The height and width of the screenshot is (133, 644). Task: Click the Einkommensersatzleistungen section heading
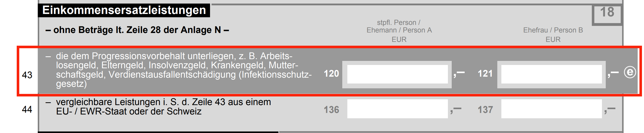[124, 10]
